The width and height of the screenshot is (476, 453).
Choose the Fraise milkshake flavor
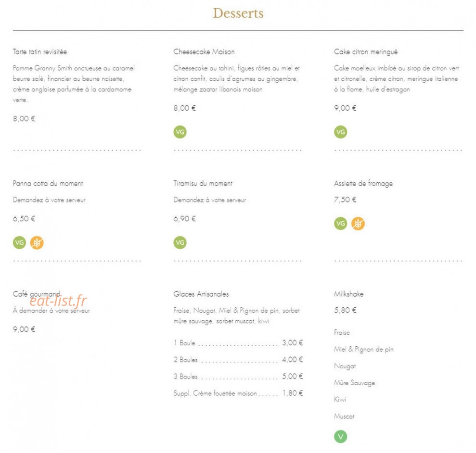pos(342,333)
